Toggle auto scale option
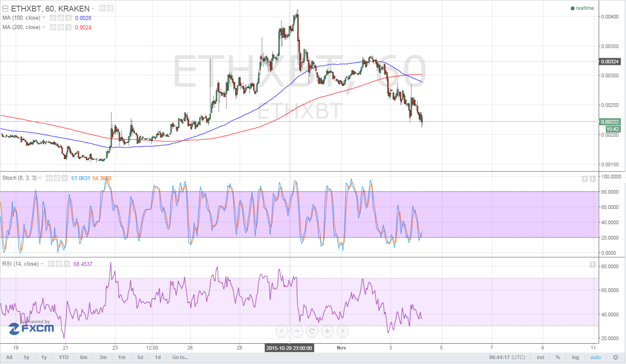 [x=596, y=357]
